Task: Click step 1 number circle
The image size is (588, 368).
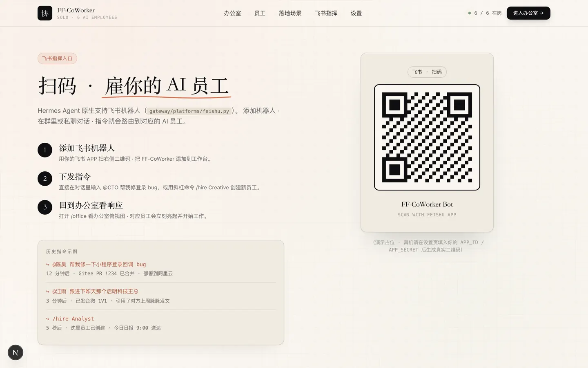Action: [45, 150]
